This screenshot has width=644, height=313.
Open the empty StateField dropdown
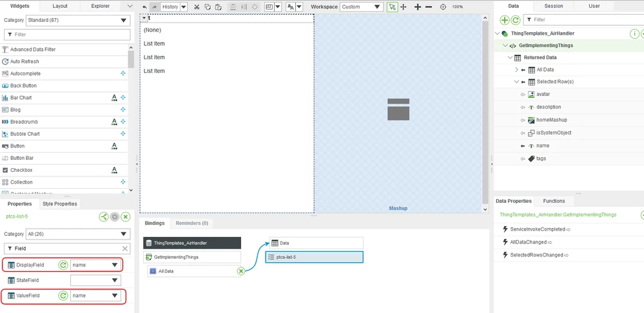95,280
